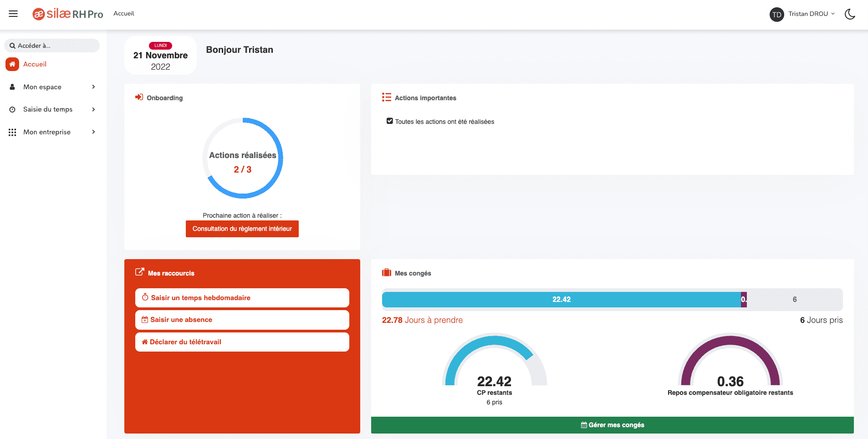Select the home icon next to Accueil
This screenshot has height=439, width=868.
(x=12, y=64)
